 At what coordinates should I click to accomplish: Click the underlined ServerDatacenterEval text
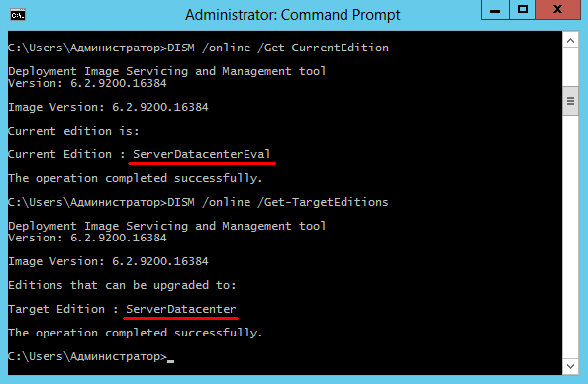pyautogui.click(x=201, y=154)
